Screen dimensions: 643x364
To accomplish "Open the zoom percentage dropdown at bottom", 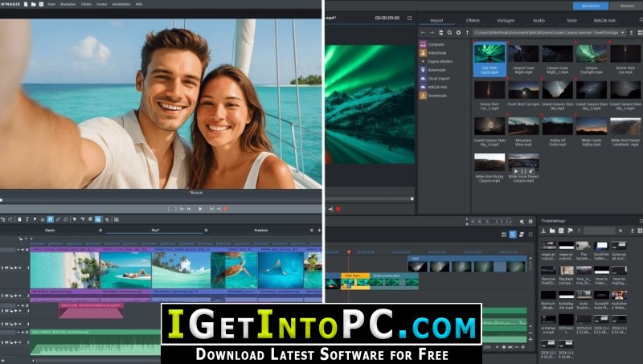I will 497,347.
